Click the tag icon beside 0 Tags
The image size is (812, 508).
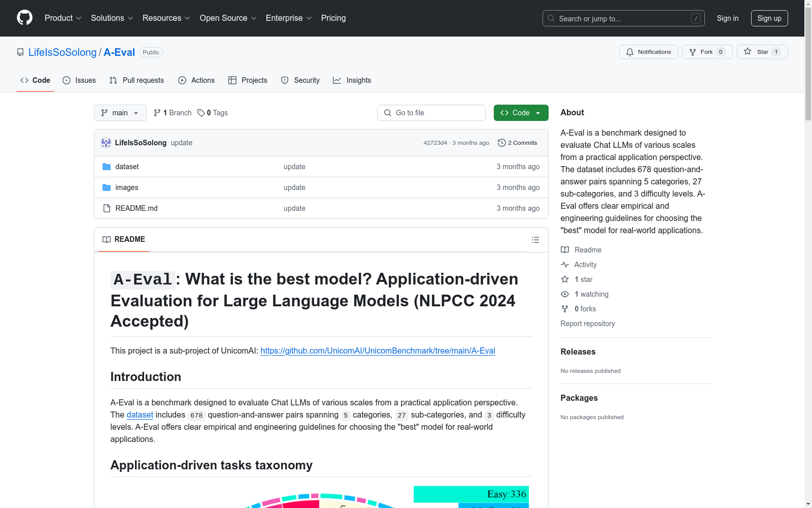tap(201, 113)
